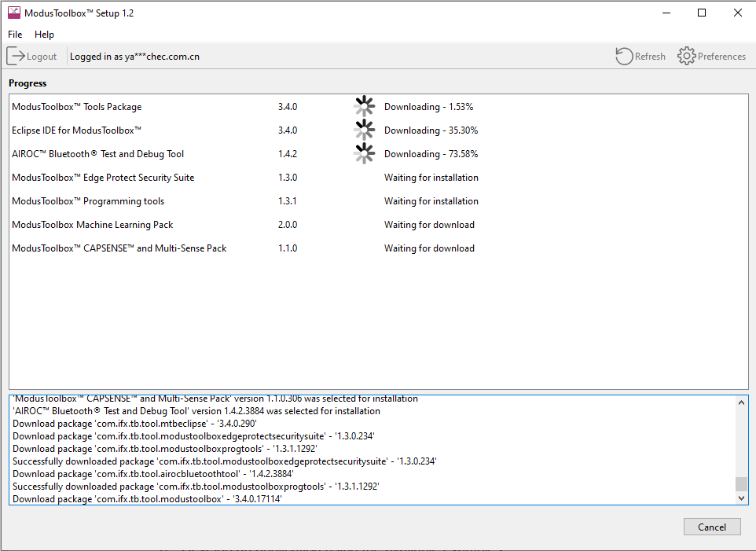Screen dimensions: 756x551
Task: Open the Help menu
Action: click(44, 35)
